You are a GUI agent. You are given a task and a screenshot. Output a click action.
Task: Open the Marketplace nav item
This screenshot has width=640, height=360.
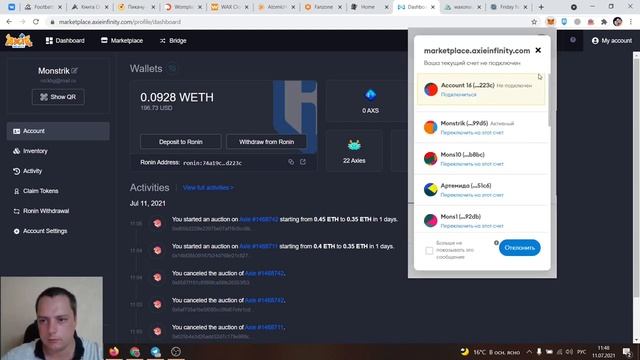click(122, 40)
